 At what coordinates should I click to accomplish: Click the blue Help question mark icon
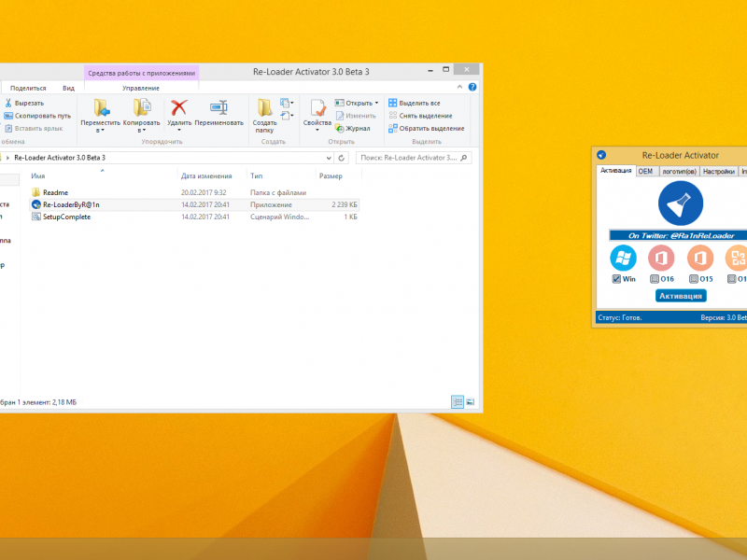(x=472, y=87)
